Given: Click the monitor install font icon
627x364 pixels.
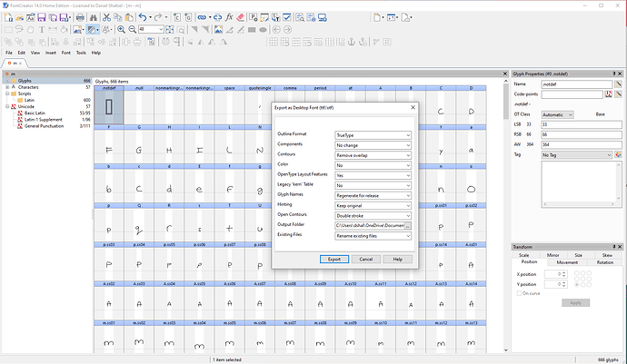Looking at the screenshot, I should (323, 17).
